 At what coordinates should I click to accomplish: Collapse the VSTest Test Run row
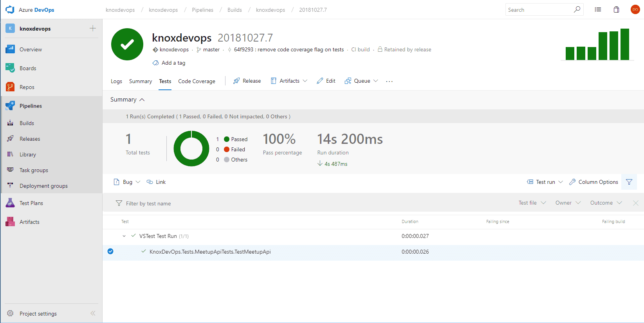pyautogui.click(x=124, y=236)
